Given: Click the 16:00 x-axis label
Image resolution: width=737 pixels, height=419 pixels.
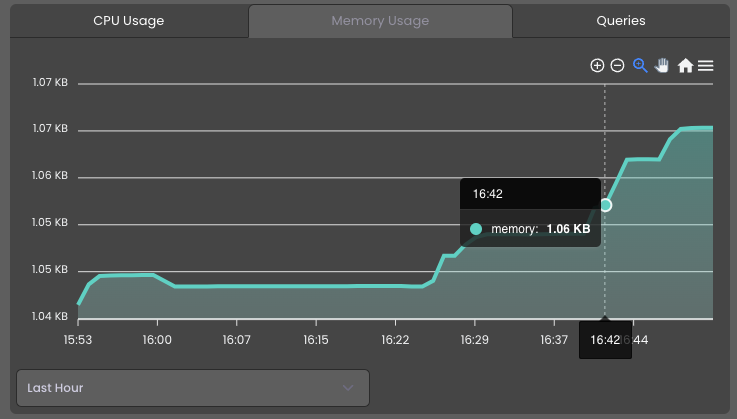Looking at the screenshot, I should [157, 340].
